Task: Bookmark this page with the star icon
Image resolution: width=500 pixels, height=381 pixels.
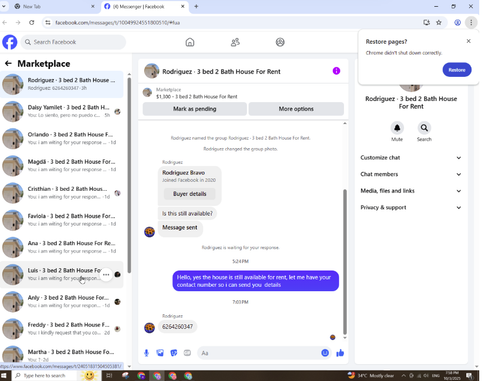Action: (x=439, y=22)
